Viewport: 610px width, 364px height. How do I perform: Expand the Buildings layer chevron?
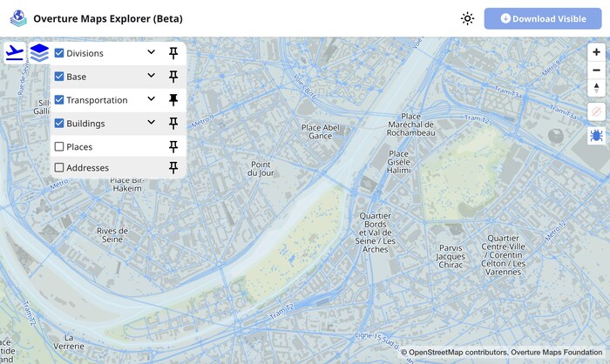pyautogui.click(x=152, y=123)
